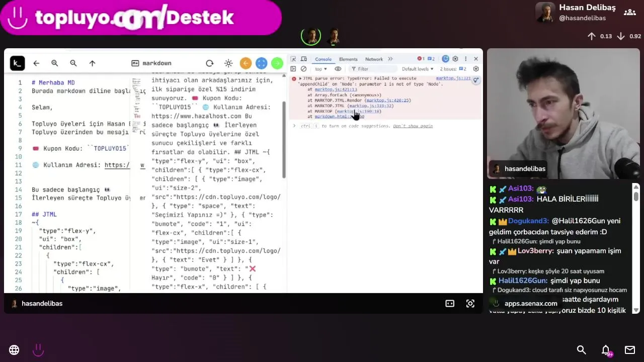This screenshot has height=362, width=644.
Task: Open notifications via the bell icon
Action: pos(606,350)
